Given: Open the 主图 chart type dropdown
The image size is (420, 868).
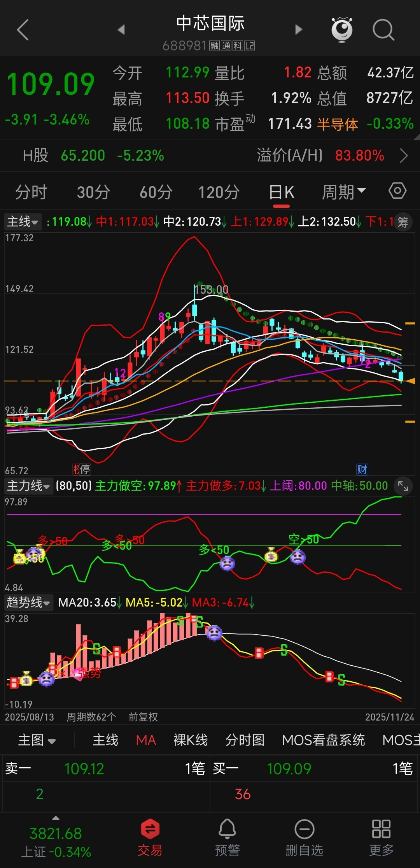Looking at the screenshot, I should point(37,740).
